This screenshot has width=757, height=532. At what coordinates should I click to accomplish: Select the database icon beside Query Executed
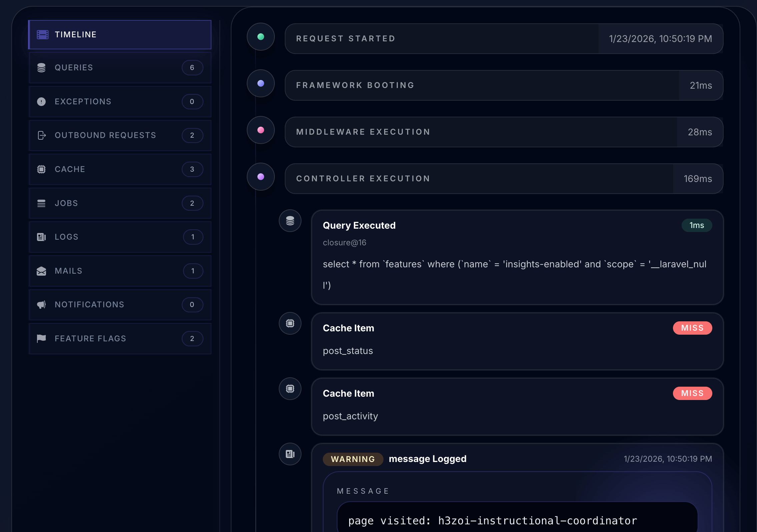pos(290,221)
